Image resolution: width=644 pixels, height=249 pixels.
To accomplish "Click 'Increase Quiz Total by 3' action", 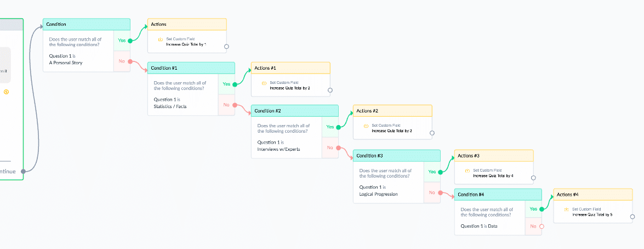I will [392, 131].
